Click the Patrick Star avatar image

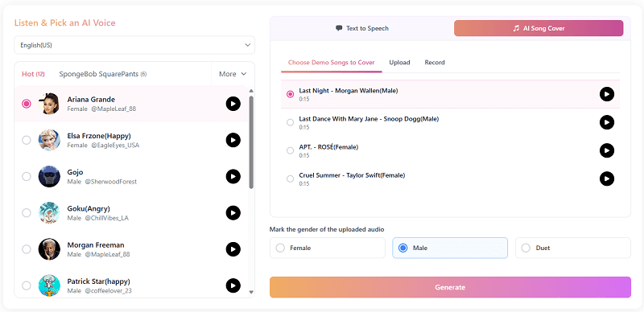coord(49,285)
